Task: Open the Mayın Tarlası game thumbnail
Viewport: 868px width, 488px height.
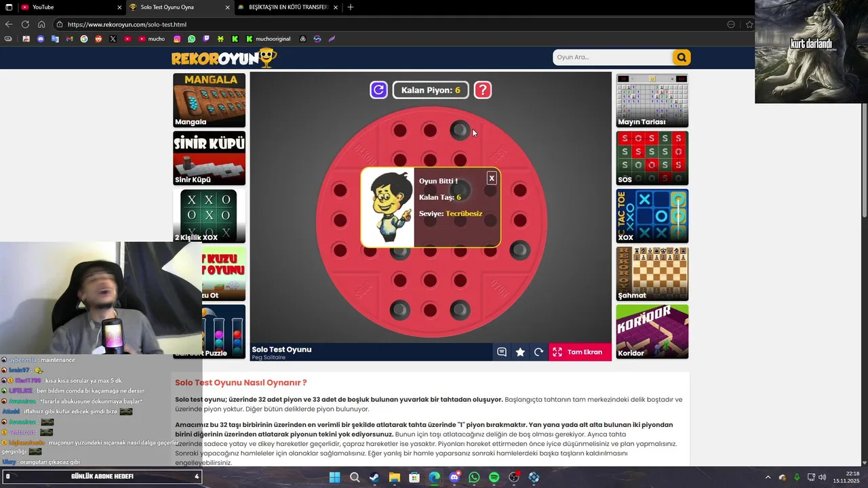Action: 652,100
